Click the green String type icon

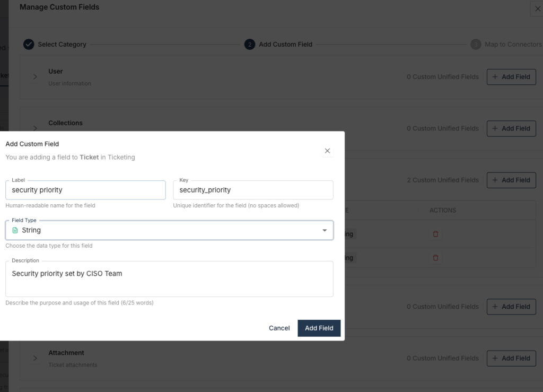coord(15,230)
